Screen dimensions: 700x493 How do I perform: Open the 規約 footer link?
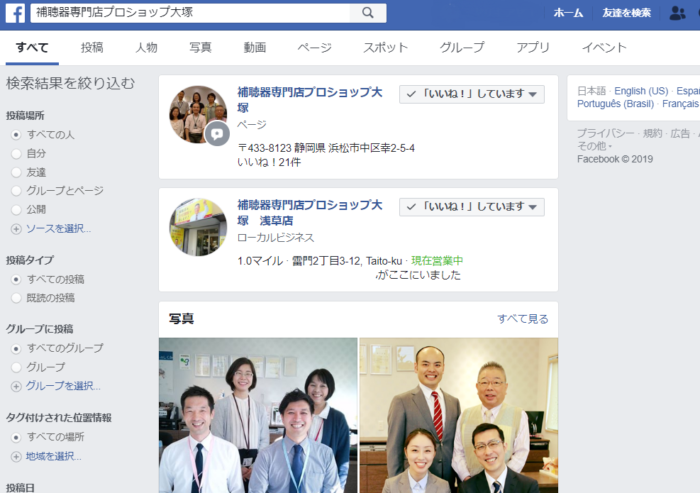point(652,133)
